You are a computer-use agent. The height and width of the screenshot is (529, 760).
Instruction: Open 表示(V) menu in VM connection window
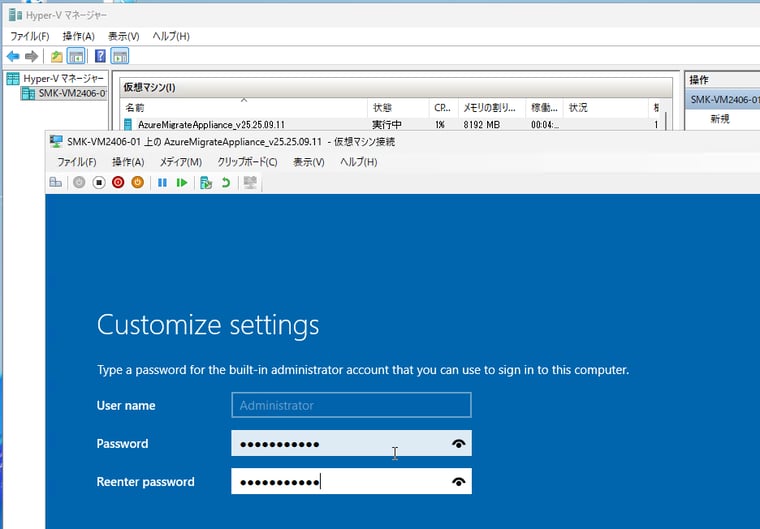click(309, 162)
